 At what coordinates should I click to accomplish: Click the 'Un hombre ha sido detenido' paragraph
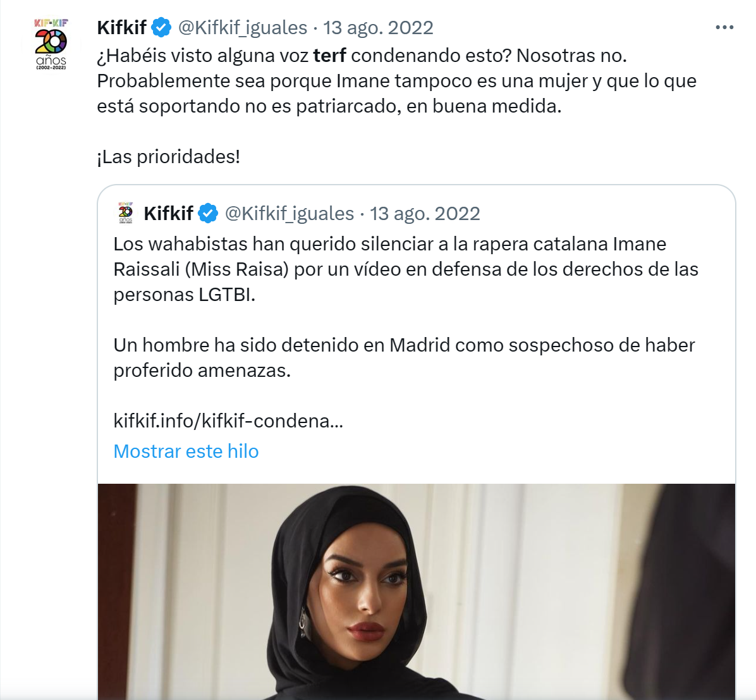(x=404, y=357)
